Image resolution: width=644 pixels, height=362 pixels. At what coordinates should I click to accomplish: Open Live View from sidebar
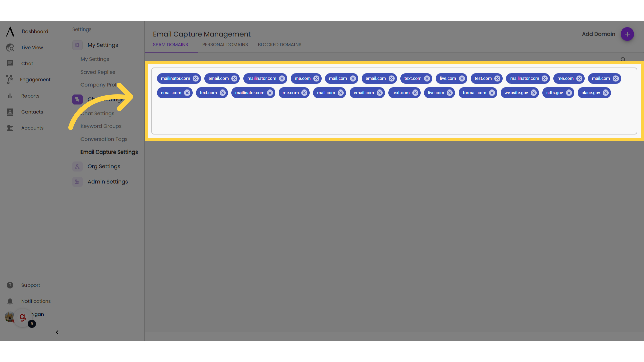pos(32,47)
